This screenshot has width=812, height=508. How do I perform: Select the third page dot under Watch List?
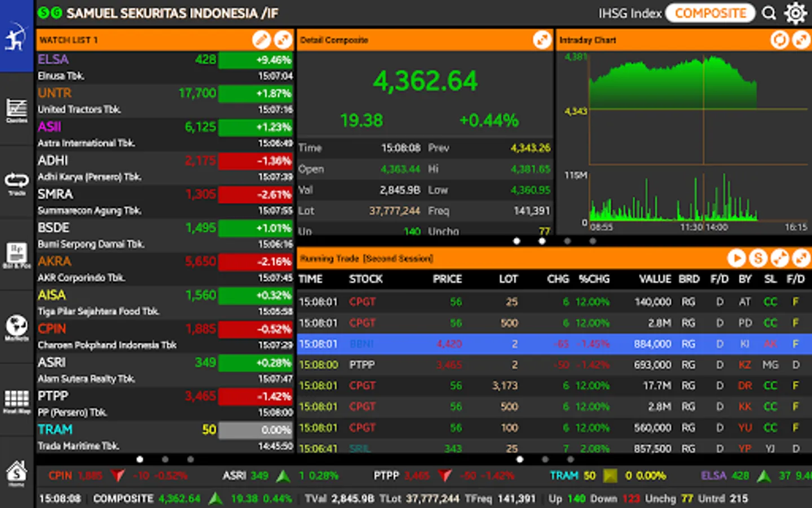coord(191,459)
